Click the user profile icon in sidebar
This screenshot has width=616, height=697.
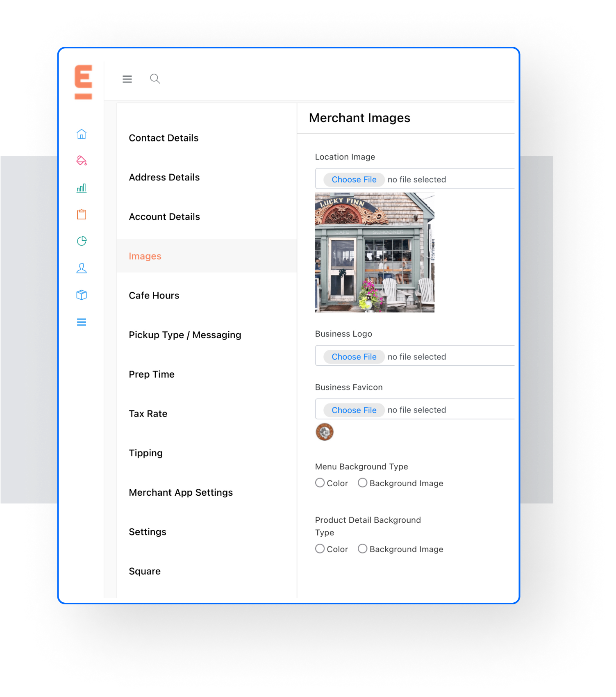(x=82, y=268)
